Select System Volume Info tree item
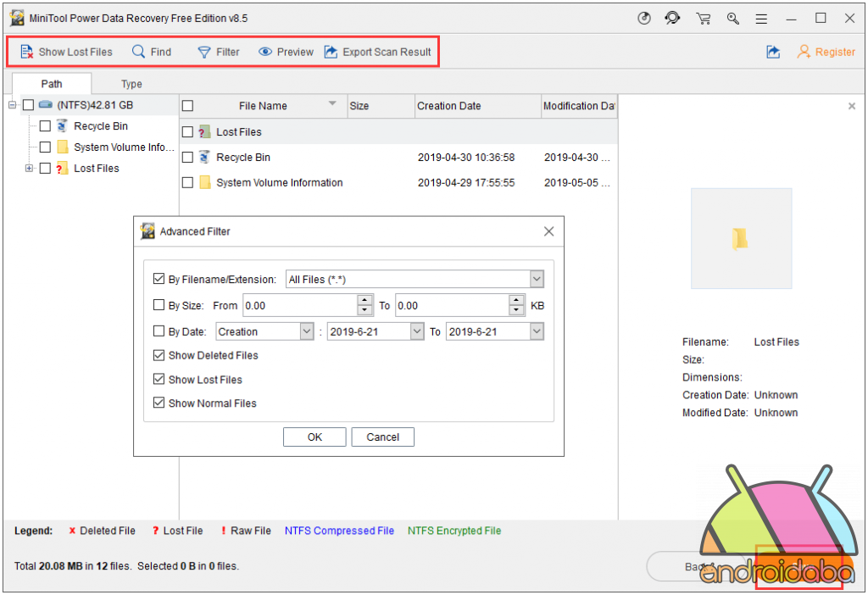868x595 pixels. point(124,147)
